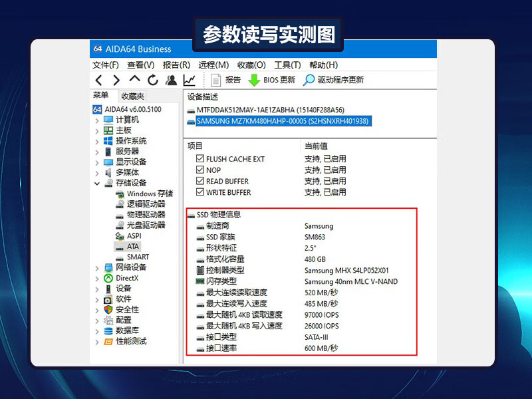Expand the 软件 tree node chevron
The image size is (532, 399).
click(x=97, y=300)
